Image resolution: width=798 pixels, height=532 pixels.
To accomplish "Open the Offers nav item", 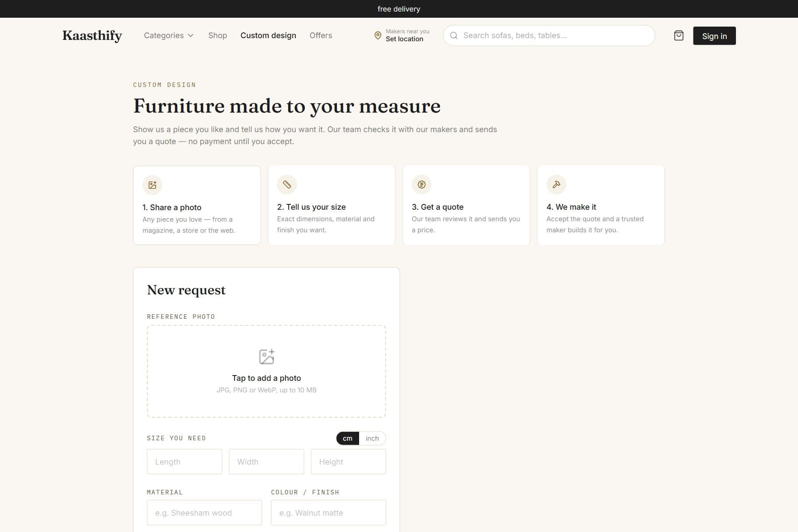I will click(321, 35).
